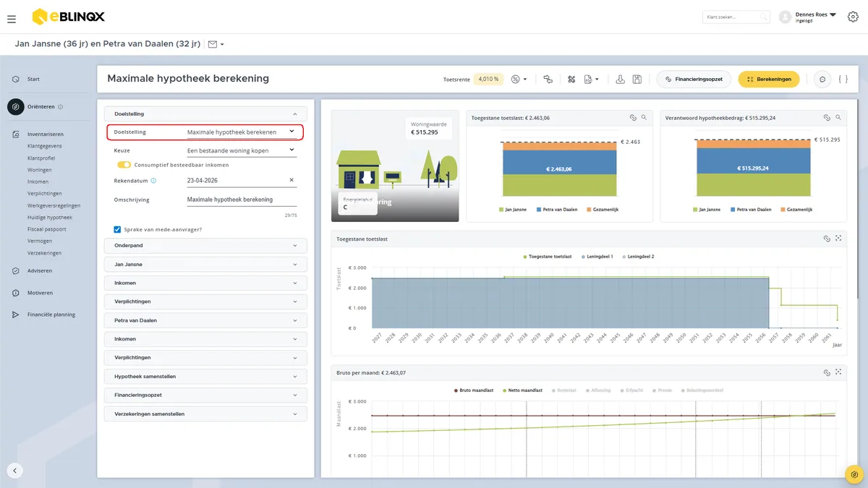This screenshot has width=868, height=488.
Task: Collapse the sidebar with the arrow button
Action: tap(16, 471)
